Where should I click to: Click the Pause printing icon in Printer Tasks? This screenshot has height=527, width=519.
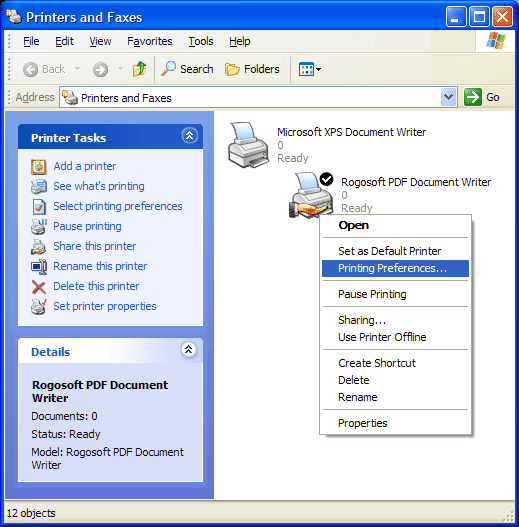pos(39,227)
